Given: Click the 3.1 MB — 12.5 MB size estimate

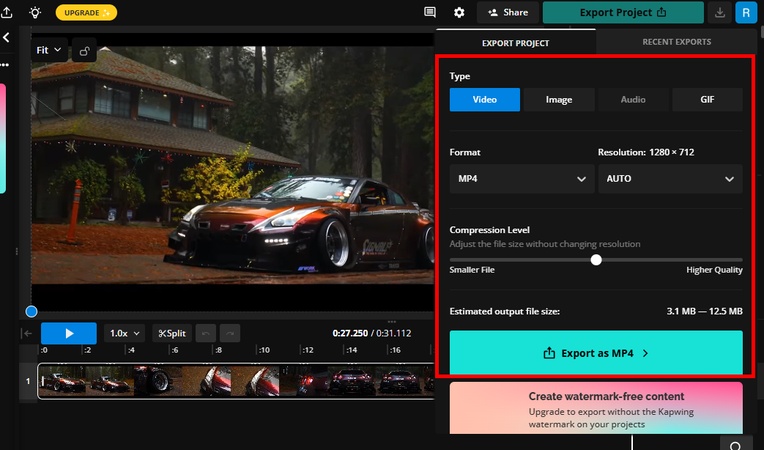Looking at the screenshot, I should 705,311.
